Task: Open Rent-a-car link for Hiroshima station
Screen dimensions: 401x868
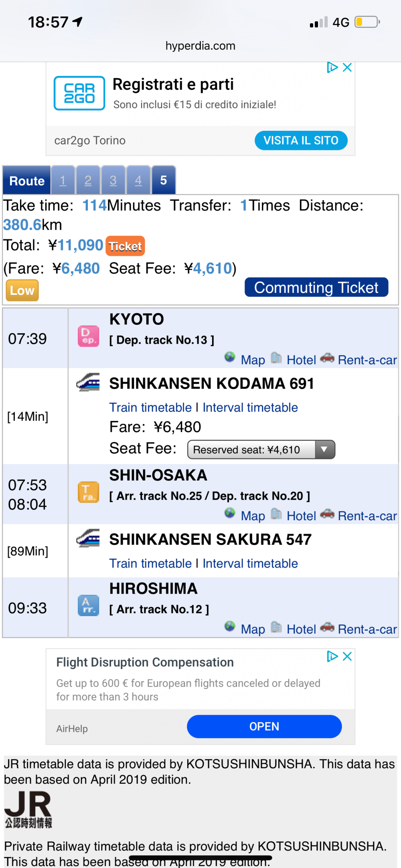Action: pyautogui.click(x=367, y=629)
